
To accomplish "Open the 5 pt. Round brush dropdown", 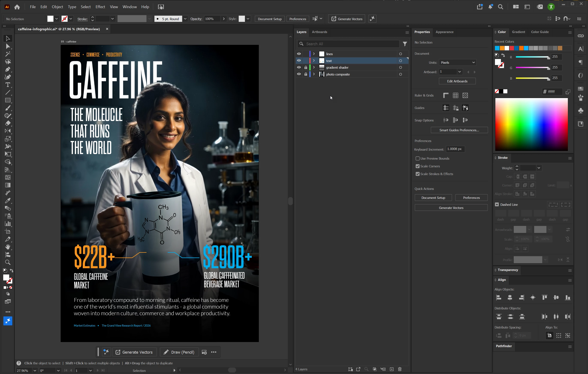I will point(185,19).
